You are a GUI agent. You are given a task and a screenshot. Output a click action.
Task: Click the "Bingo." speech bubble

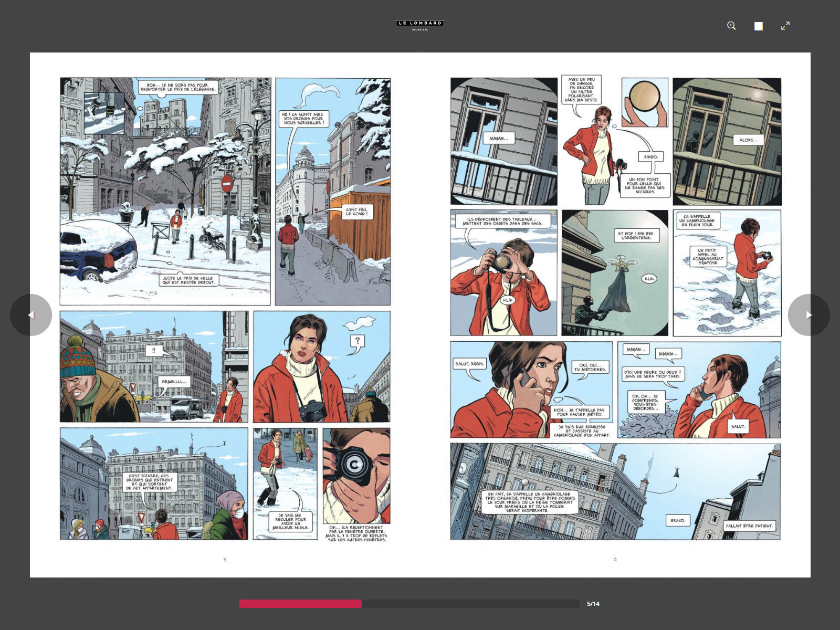point(651,157)
